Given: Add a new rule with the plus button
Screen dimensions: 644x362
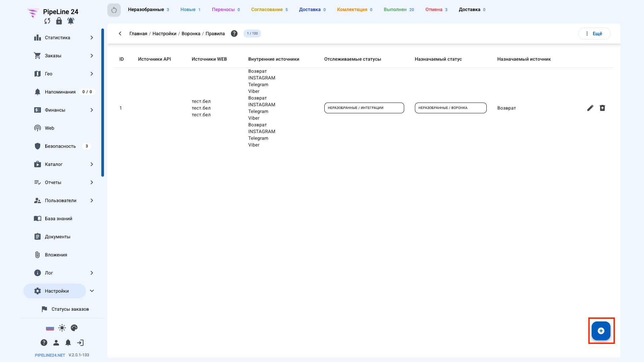Looking at the screenshot, I should 601,331.
